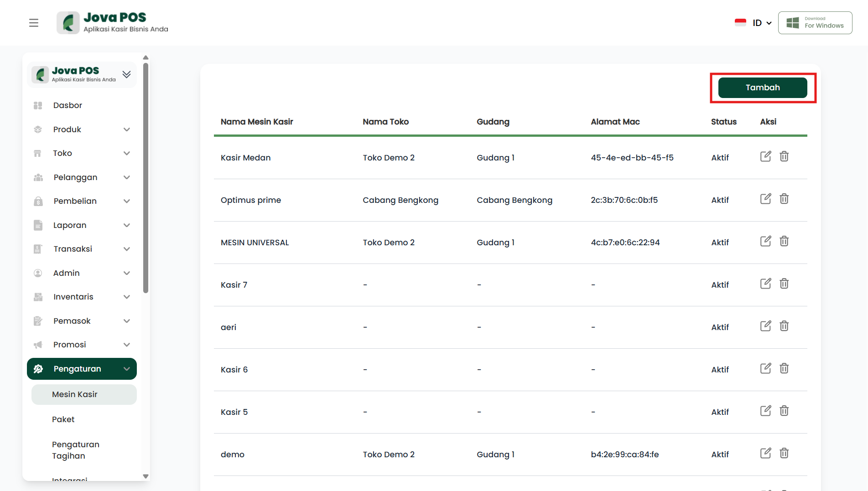The width and height of the screenshot is (868, 491).
Task: Click the sidebar scrollbar down arrow
Action: click(146, 476)
